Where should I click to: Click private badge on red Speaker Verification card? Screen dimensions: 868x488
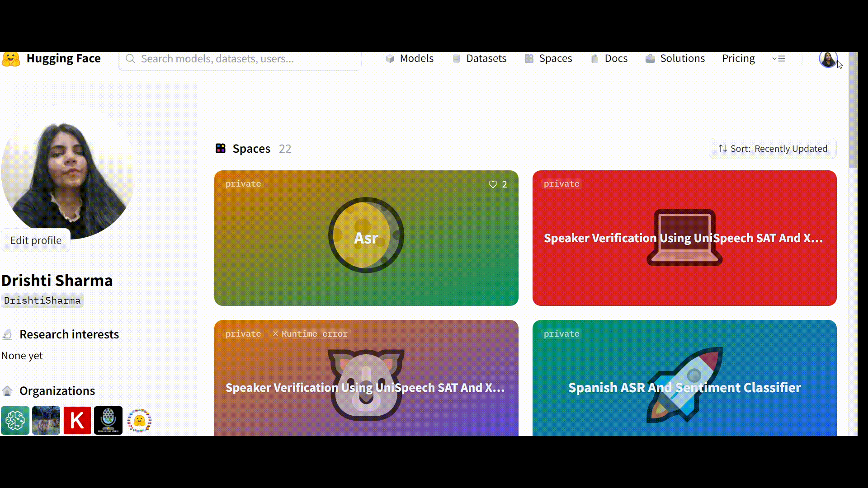pos(561,184)
